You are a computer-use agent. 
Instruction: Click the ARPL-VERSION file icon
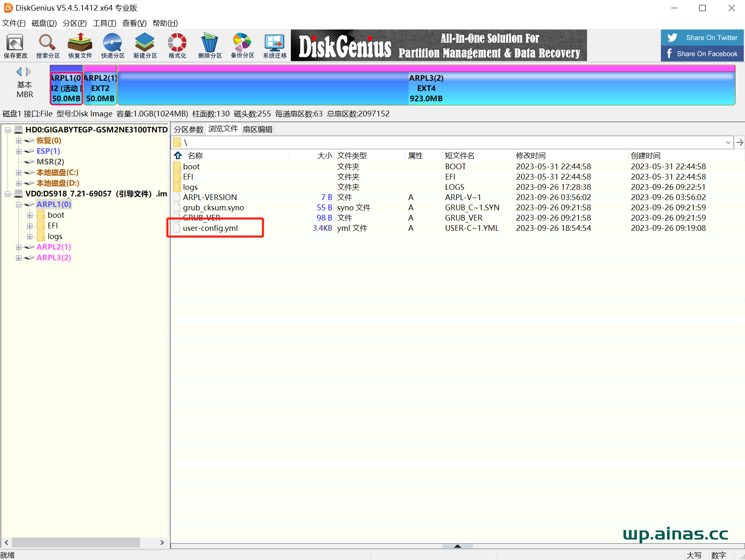click(177, 197)
